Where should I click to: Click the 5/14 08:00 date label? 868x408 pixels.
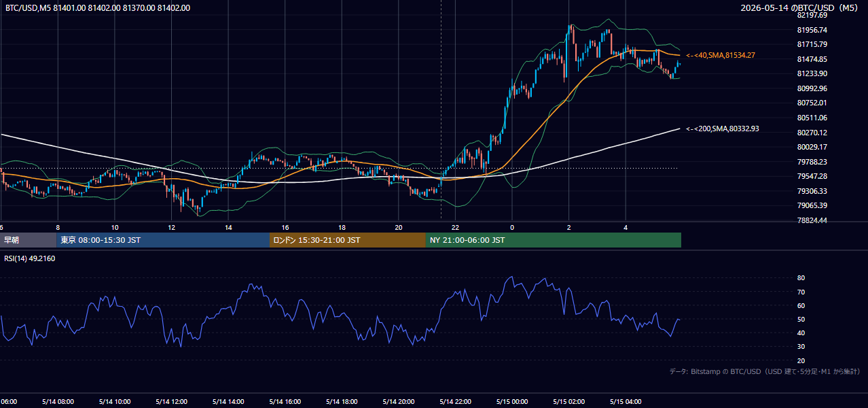tap(58, 401)
